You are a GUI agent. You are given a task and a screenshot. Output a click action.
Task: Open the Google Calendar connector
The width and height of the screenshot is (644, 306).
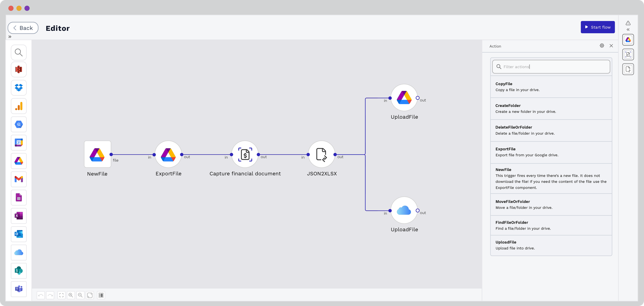click(x=19, y=143)
